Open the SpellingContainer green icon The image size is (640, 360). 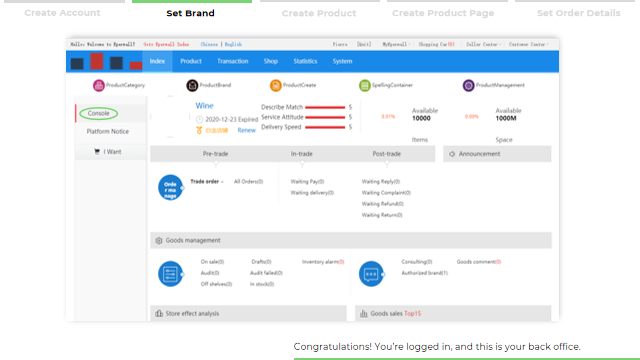tap(364, 85)
